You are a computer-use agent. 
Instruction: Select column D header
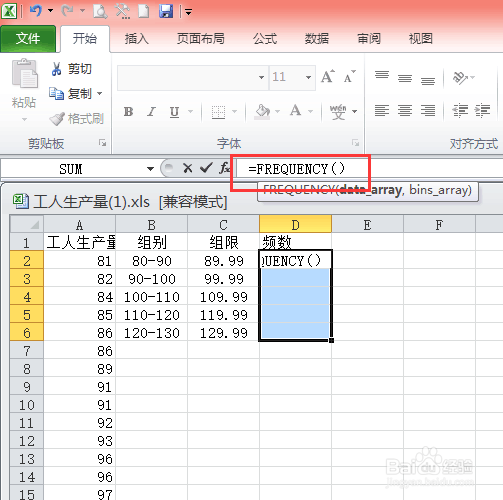(295, 225)
